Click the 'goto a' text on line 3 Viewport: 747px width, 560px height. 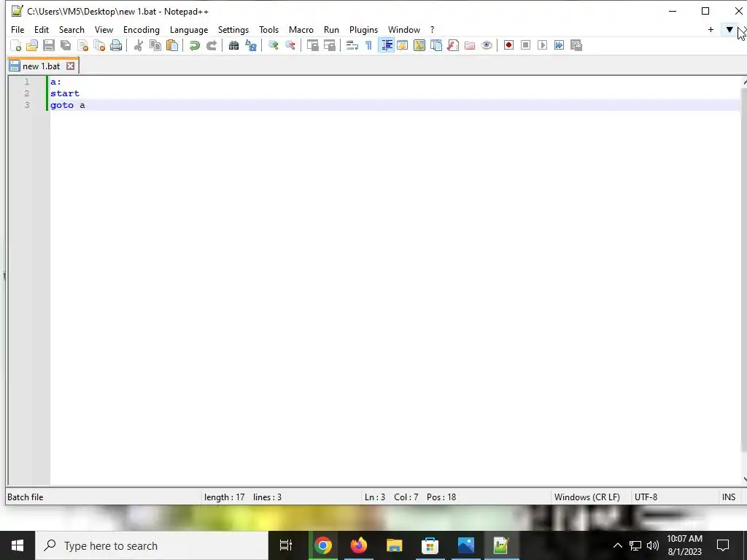68,105
